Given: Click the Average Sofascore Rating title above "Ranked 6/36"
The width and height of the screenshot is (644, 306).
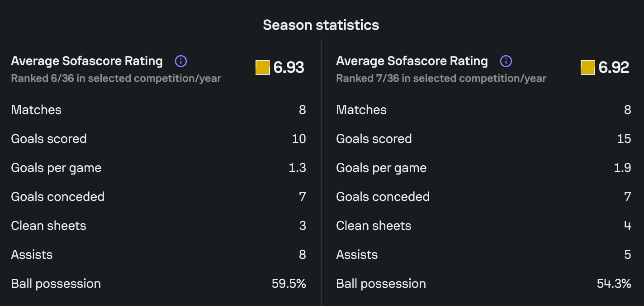Looking at the screenshot, I should click(x=87, y=61).
